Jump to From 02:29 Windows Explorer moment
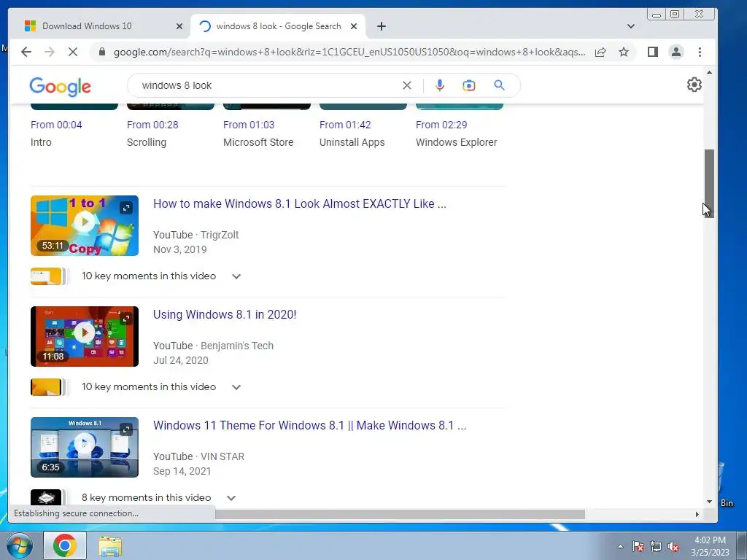This screenshot has height=560, width=747. coord(441,125)
